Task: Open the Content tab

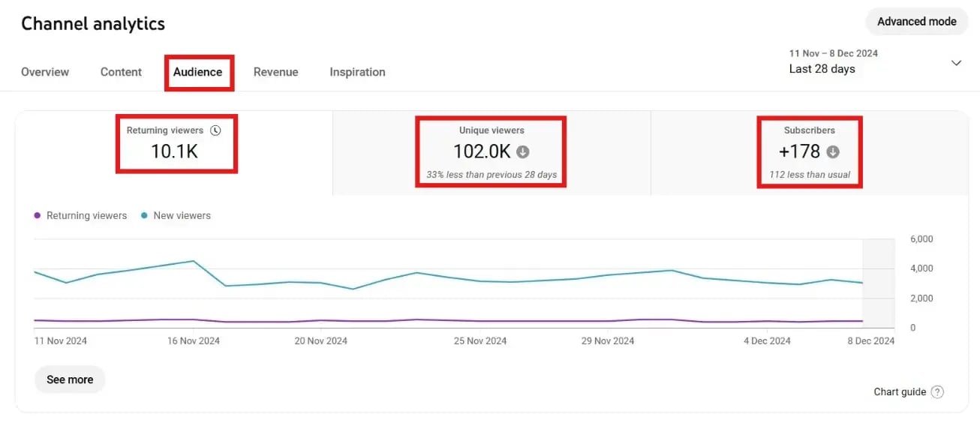Action: point(121,72)
